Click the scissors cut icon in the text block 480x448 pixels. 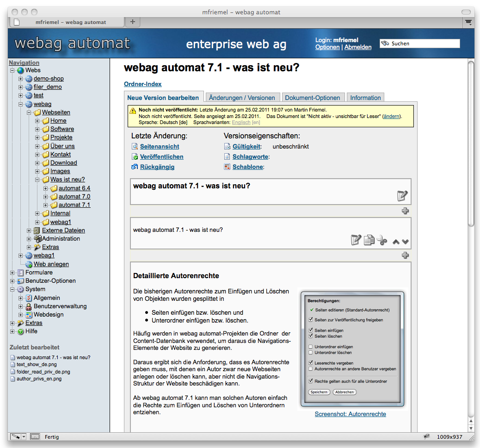click(x=382, y=240)
